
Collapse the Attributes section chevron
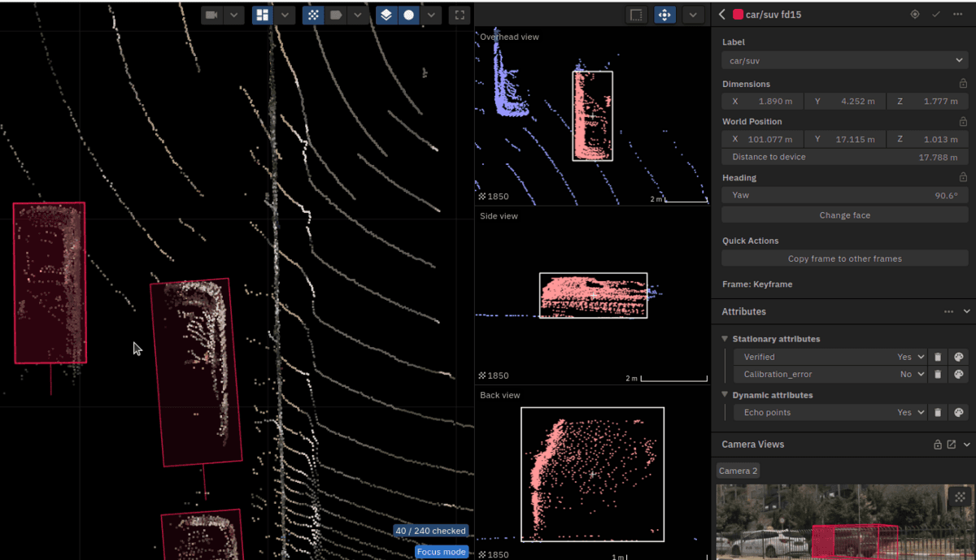(967, 311)
